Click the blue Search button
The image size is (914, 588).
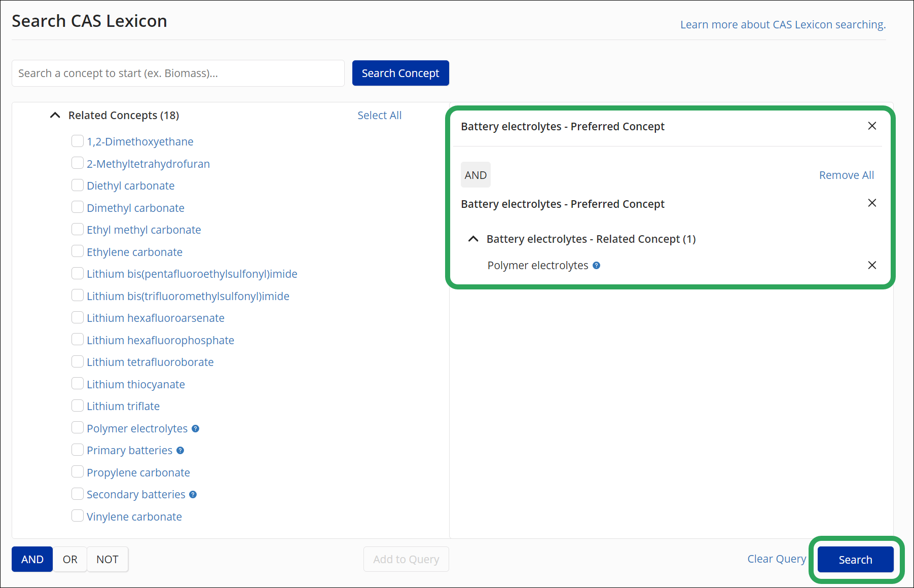coord(855,560)
